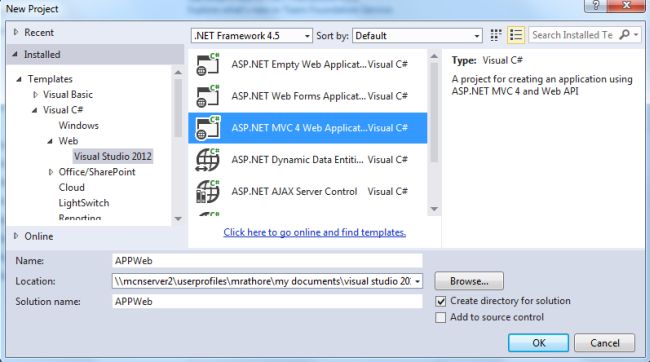Toggle Create directory for solution checkbox
The height and width of the screenshot is (362, 650).
441,301
